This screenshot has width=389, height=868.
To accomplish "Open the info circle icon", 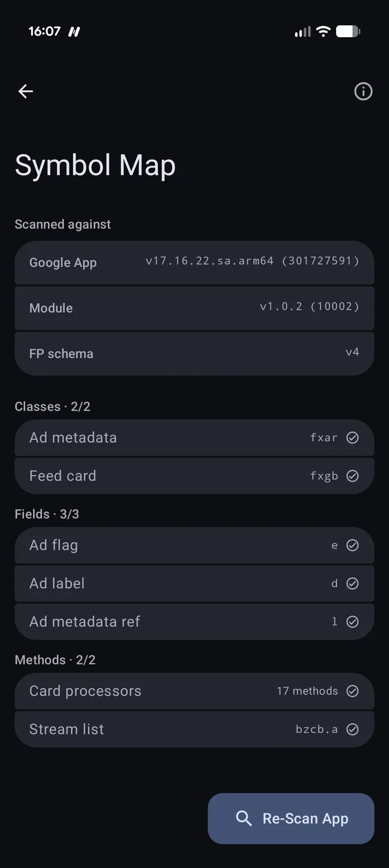I will (363, 91).
